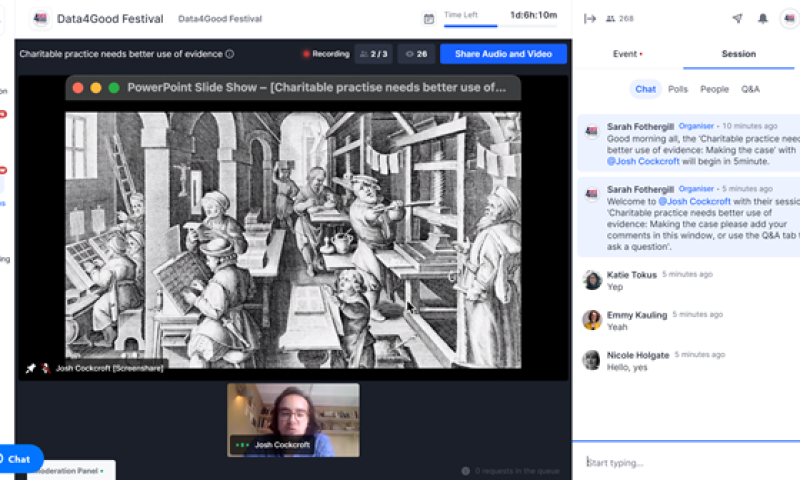Click Share Audio and Video button

tap(503, 54)
